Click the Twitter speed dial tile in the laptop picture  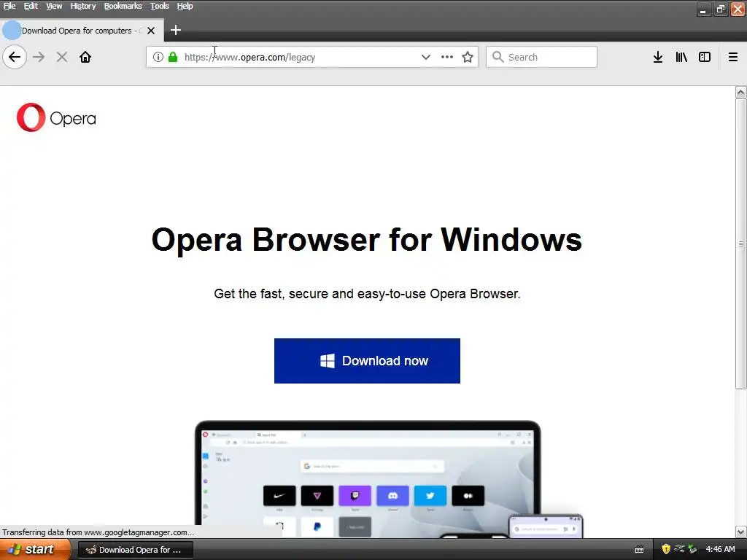[x=430, y=496]
